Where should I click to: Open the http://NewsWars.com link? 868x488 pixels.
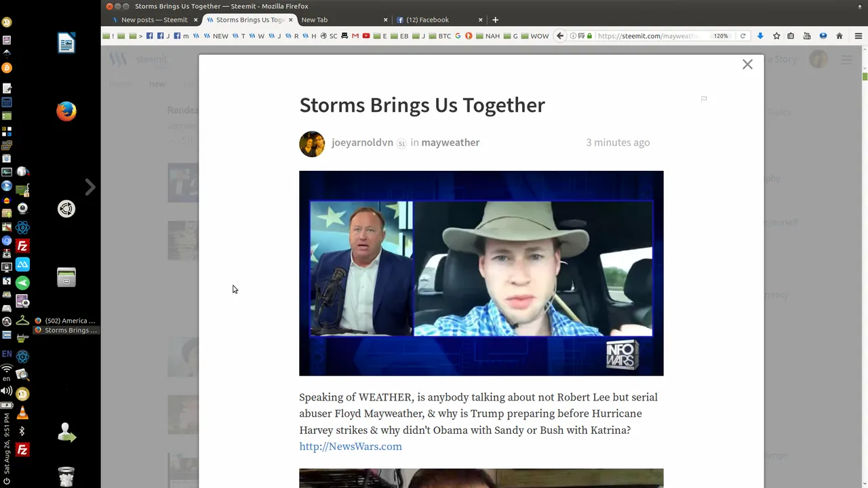point(351,447)
